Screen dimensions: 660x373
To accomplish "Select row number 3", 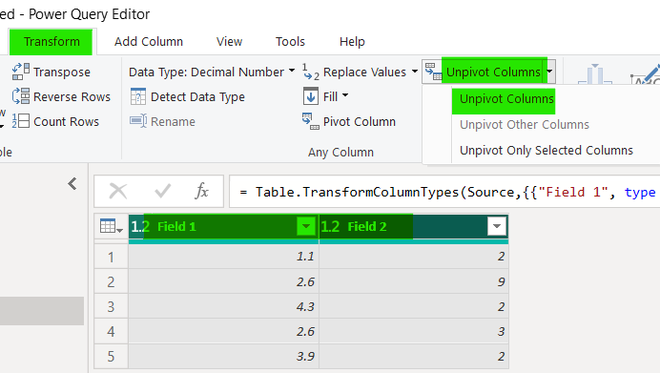I will 111,306.
